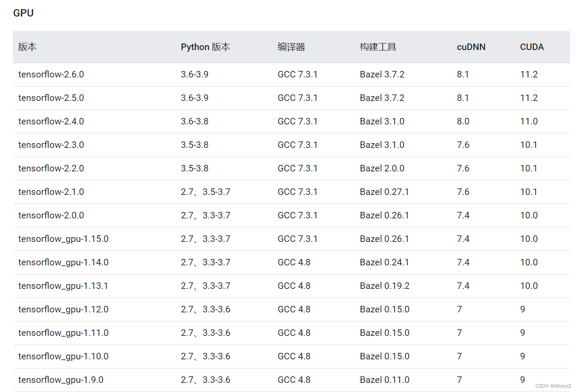
Task: Click the 构建工具 column header
Action: click(x=378, y=47)
